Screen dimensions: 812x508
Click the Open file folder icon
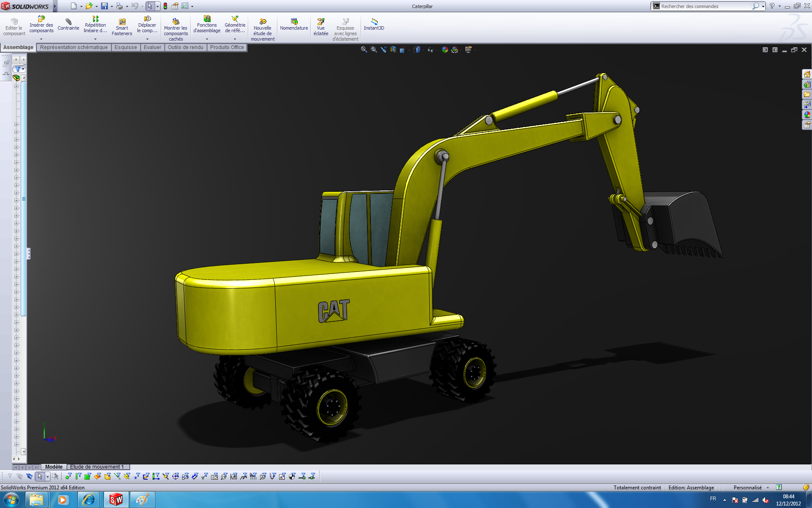89,6
